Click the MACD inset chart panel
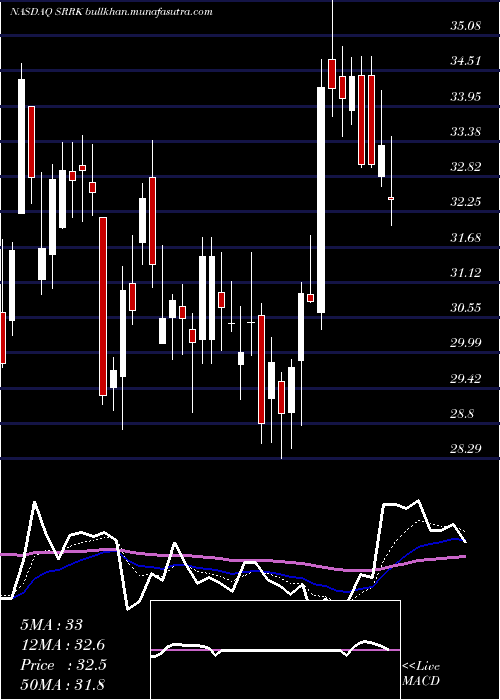 tap(275, 650)
